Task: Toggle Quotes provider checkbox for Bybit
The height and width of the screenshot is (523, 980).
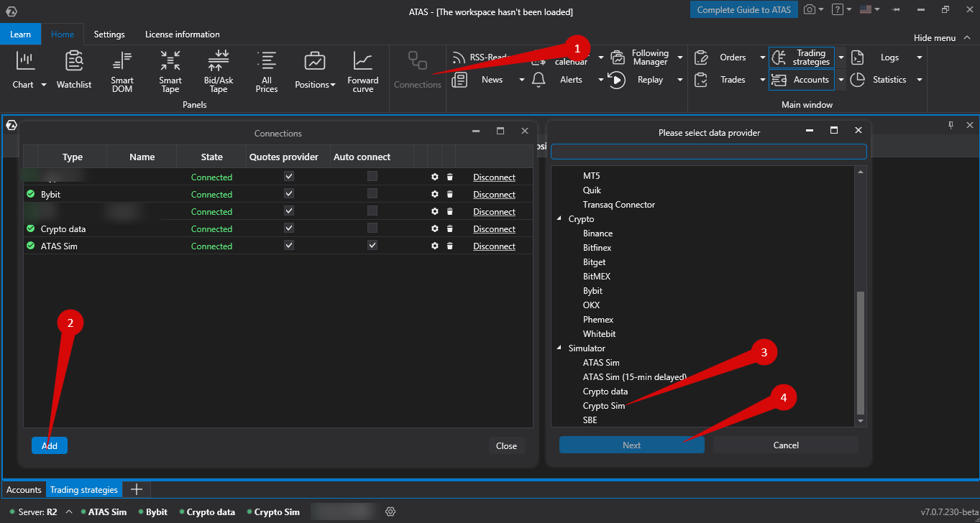Action: 289,194
